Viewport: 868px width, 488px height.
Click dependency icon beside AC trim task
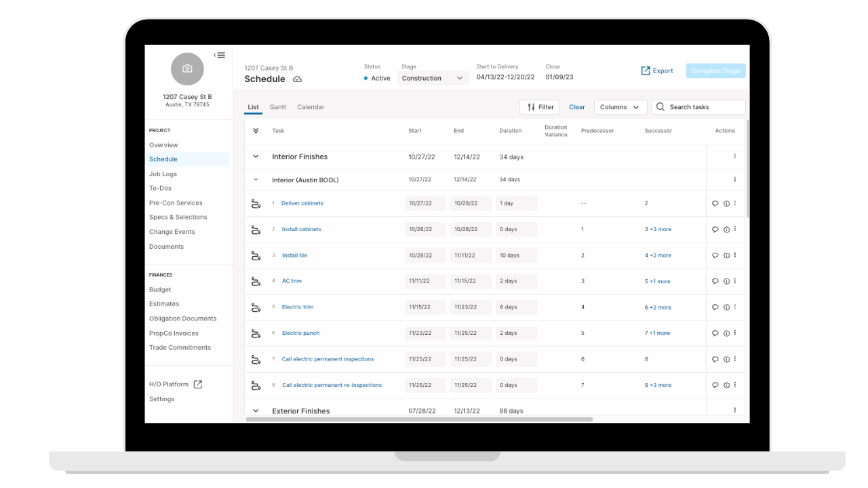256,281
